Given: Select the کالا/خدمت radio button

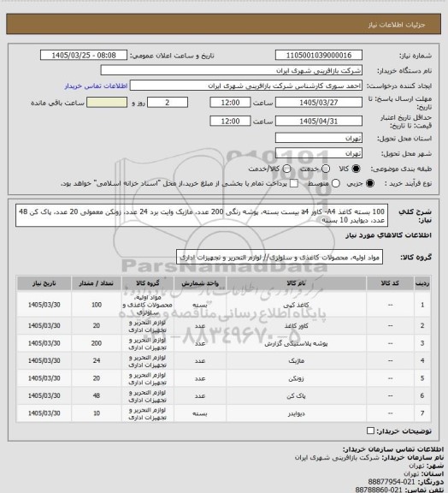Looking at the screenshot, I should tap(286, 169).
